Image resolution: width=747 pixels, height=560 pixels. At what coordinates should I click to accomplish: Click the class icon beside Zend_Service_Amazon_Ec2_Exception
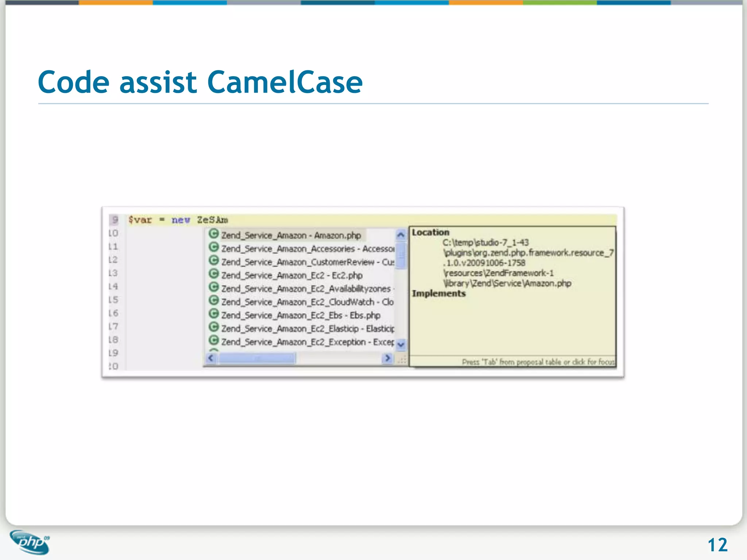pyautogui.click(x=214, y=340)
